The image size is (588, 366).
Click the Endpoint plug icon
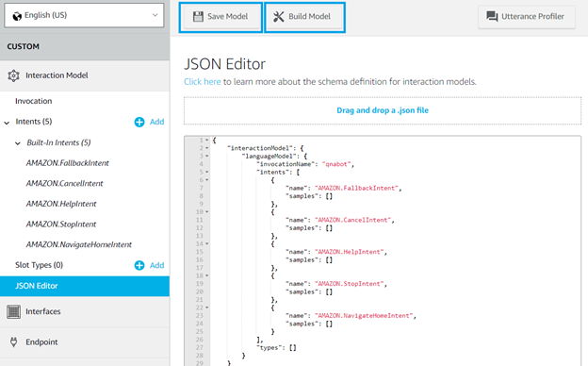(14, 342)
